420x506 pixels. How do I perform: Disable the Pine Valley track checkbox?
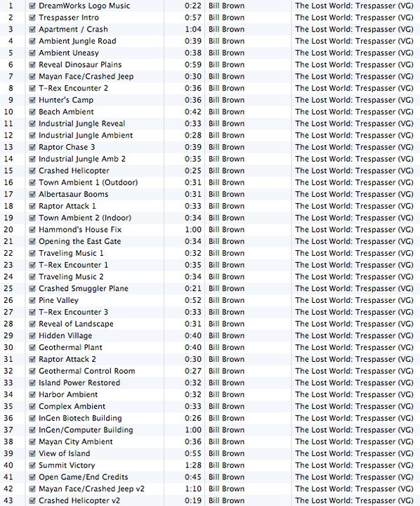click(32, 300)
